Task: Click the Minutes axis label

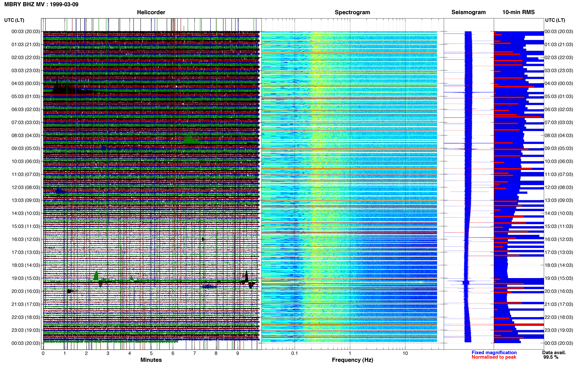Action: pyautogui.click(x=151, y=360)
